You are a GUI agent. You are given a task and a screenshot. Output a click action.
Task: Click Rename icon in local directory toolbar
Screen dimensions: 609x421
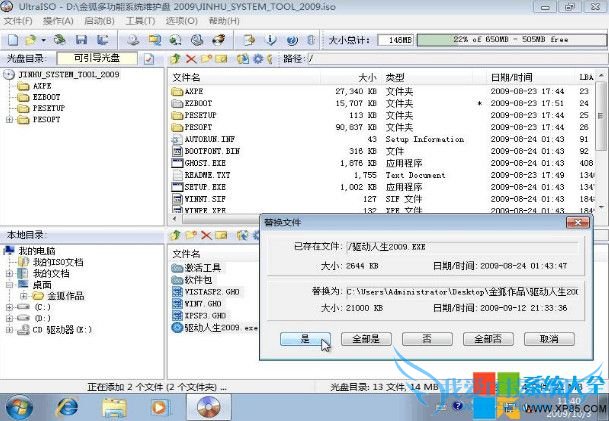click(221, 235)
